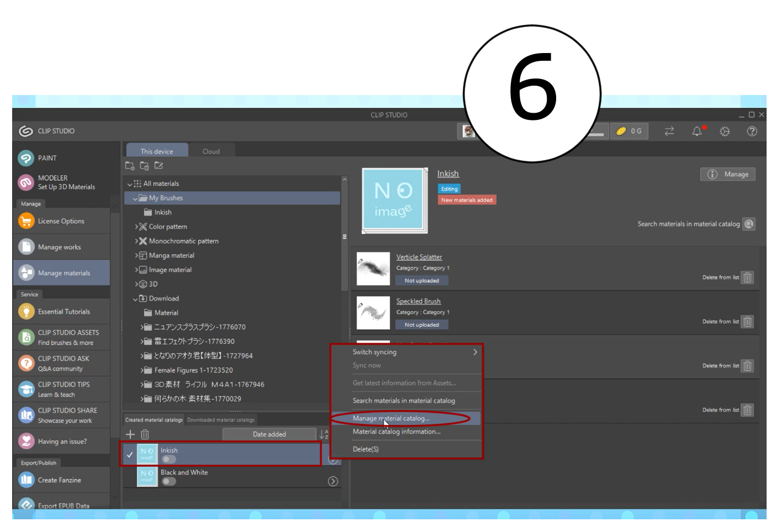Image resolution: width=771 pixels, height=532 pixels.
Task: Select the Created material catalogs tab
Action: [154, 420]
